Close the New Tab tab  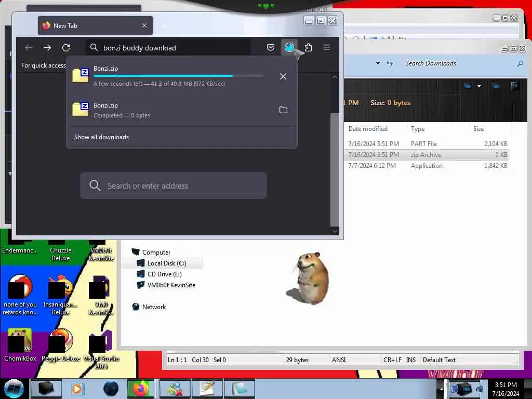click(x=144, y=25)
